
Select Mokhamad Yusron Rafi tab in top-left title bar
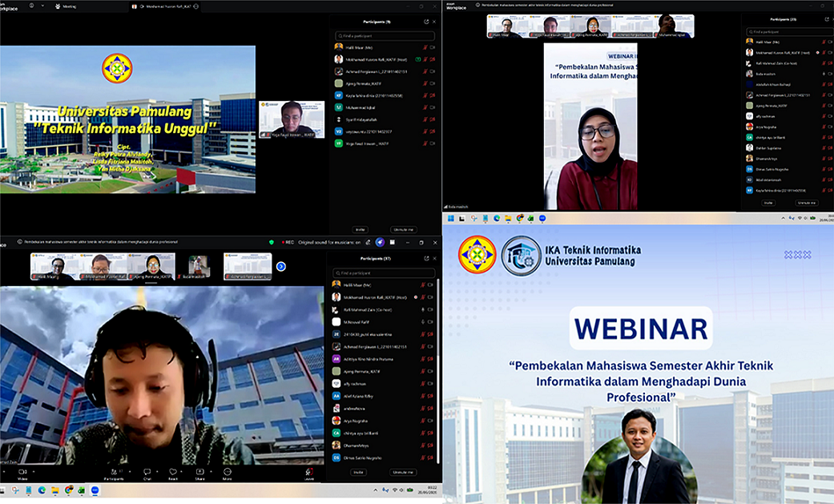(165, 6)
